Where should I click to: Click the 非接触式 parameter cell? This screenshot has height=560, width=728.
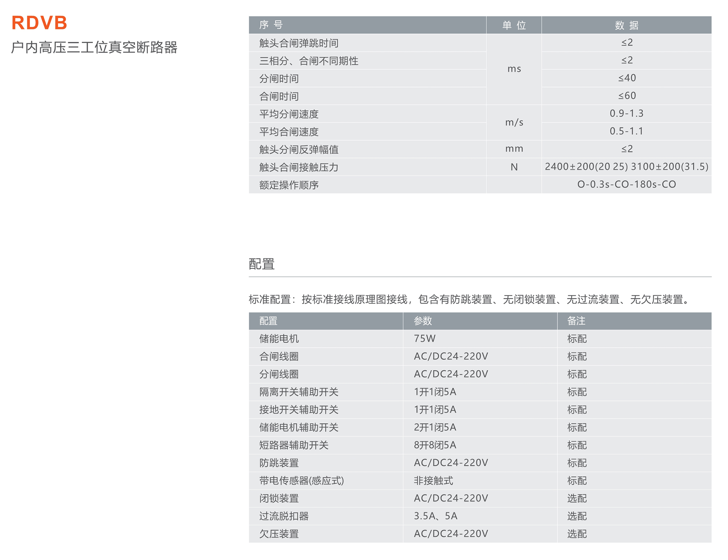coord(433,481)
